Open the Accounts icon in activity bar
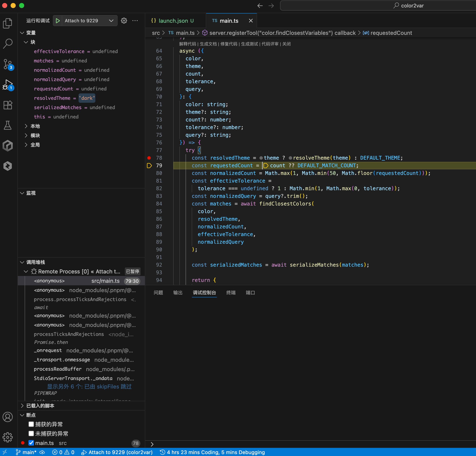Image resolution: width=476 pixels, height=456 pixels. click(x=8, y=417)
